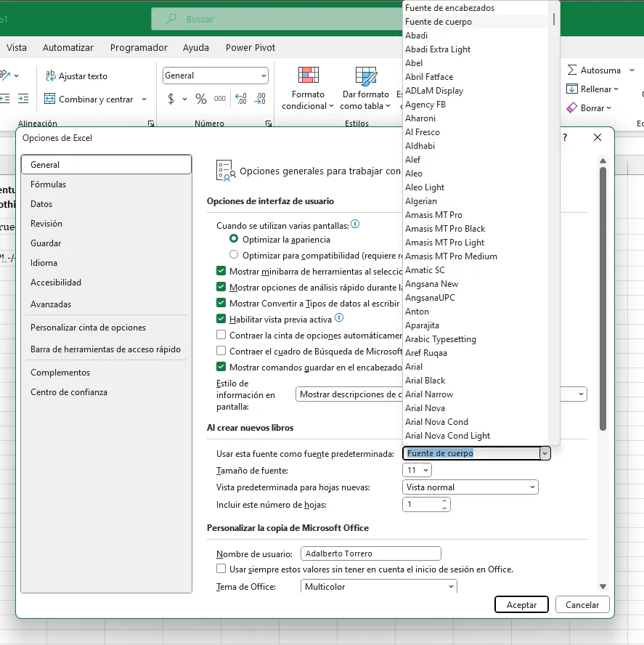Toggle Mostrar Convertir a Tipos de datos
This screenshot has height=645, width=644.
click(x=221, y=303)
